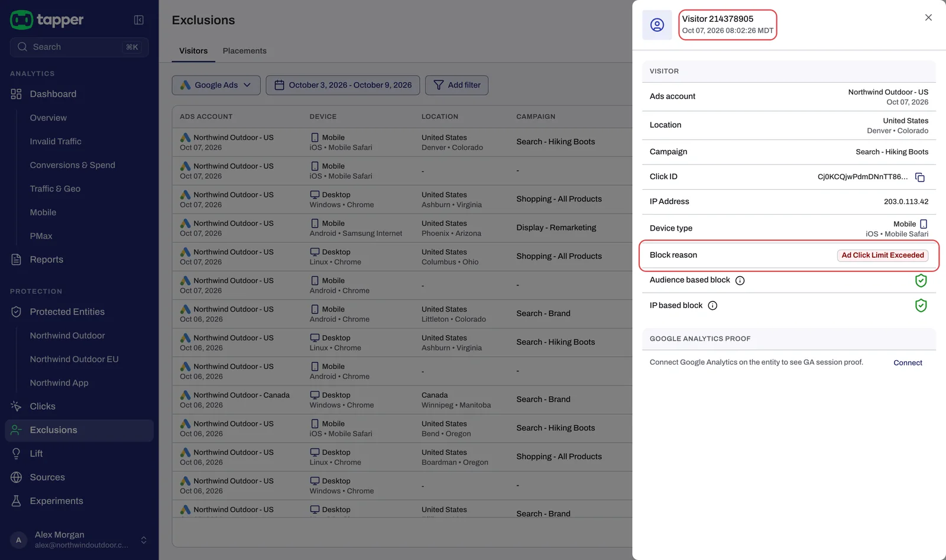Show info about IP based block
Viewport: 946px width, 560px height.
[712, 306]
